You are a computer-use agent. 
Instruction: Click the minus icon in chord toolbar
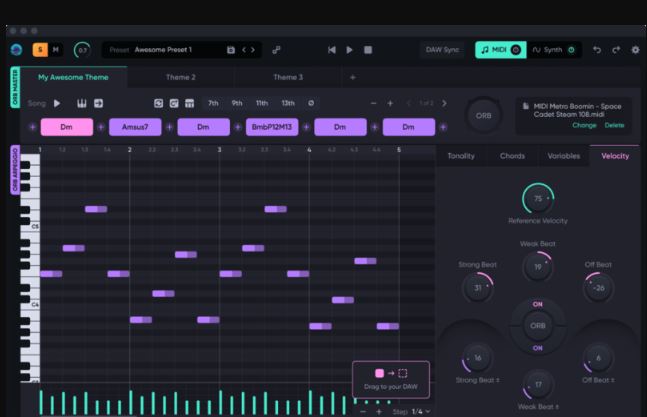[x=373, y=103]
